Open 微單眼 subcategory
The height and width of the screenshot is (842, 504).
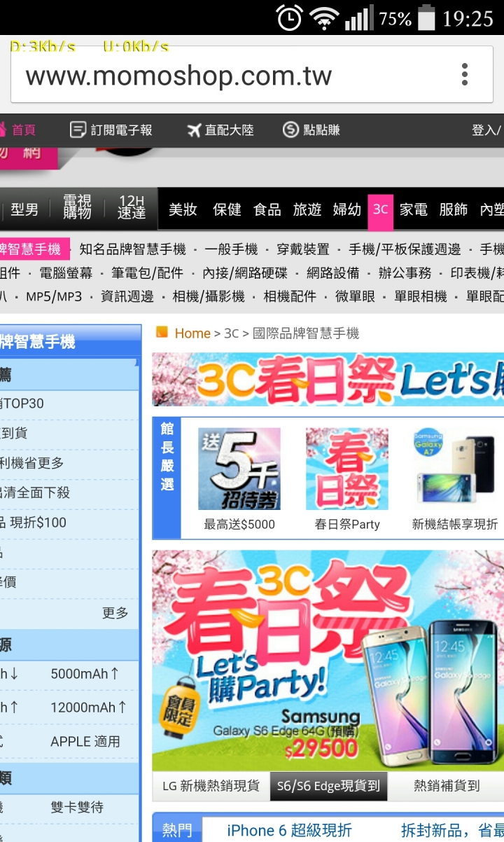click(x=355, y=296)
